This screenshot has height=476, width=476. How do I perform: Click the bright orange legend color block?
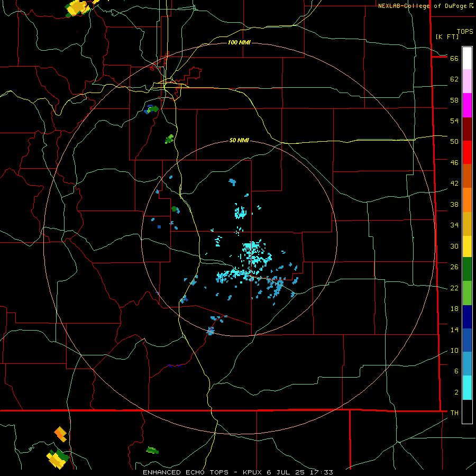467,200
